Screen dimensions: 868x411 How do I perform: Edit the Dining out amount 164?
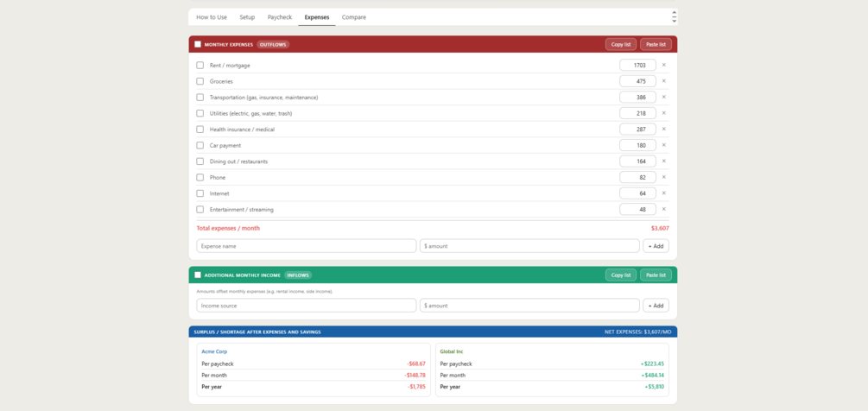637,161
